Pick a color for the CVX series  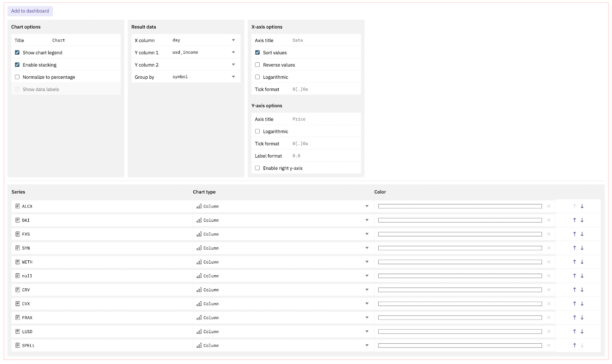point(460,304)
